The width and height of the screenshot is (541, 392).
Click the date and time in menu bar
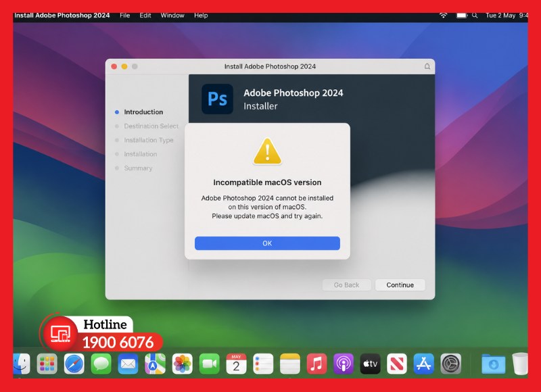pyautogui.click(x=507, y=16)
